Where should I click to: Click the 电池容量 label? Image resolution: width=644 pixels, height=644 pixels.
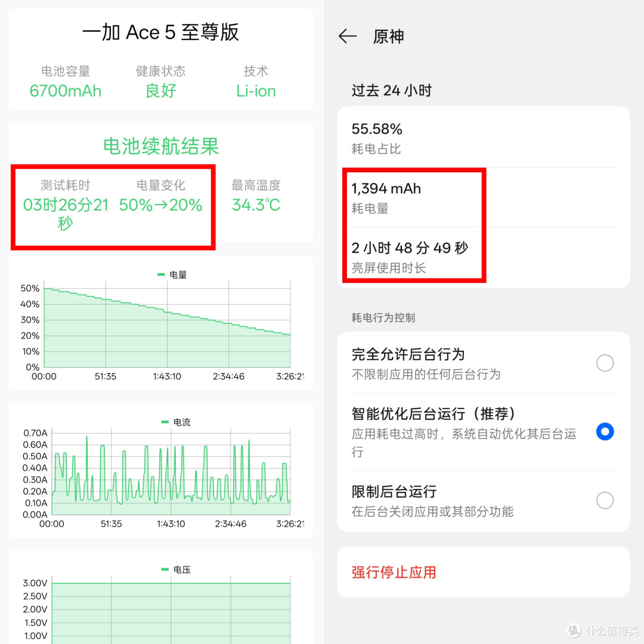66,71
